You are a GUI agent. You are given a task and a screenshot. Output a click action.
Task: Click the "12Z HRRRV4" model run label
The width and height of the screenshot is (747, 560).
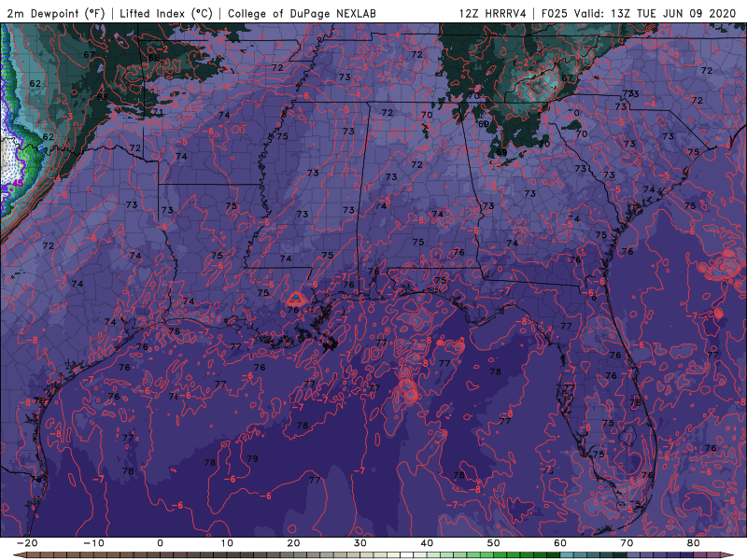coord(493,13)
